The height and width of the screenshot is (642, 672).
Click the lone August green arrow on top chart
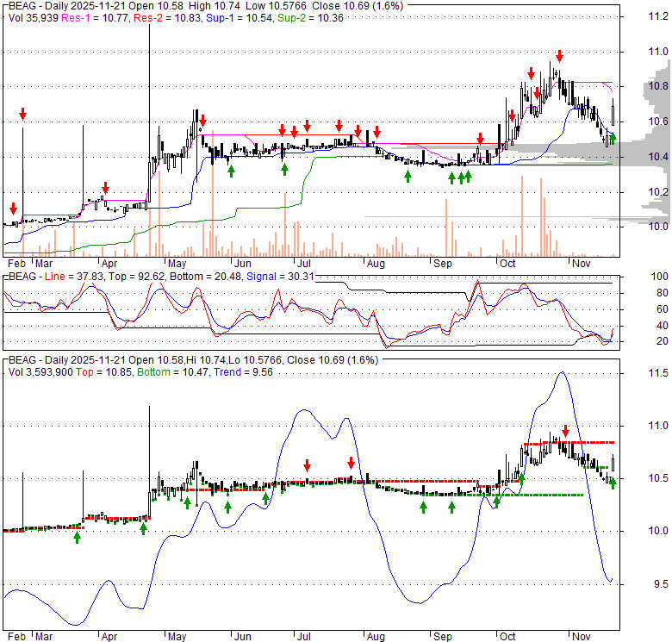point(408,177)
